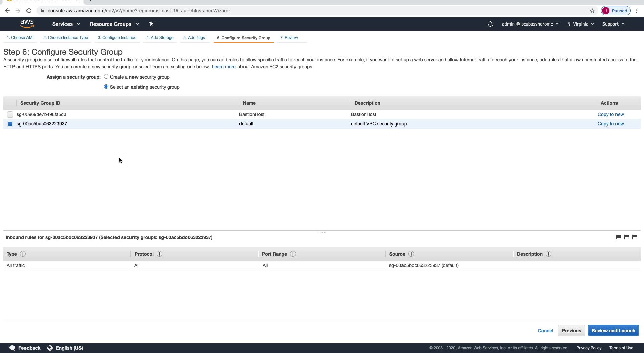
Task: Expand the Resource Groups dropdown
Action: click(x=114, y=24)
